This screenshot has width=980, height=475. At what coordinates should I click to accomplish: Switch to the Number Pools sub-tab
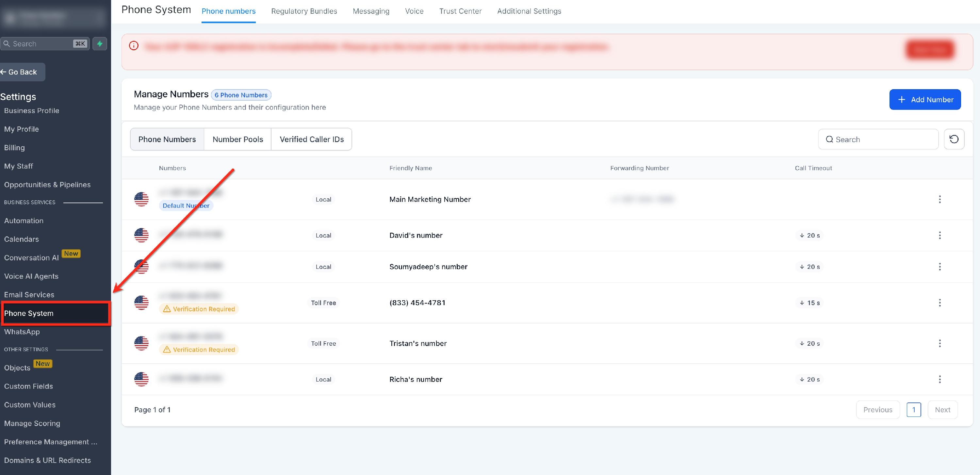(x=238, y=139)
